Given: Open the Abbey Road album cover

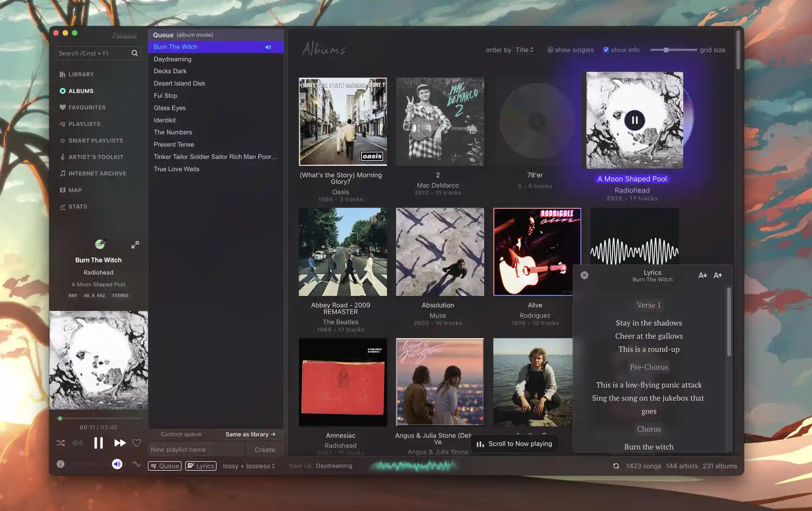Looking at the screenshot, I should (x=343, y=252).
